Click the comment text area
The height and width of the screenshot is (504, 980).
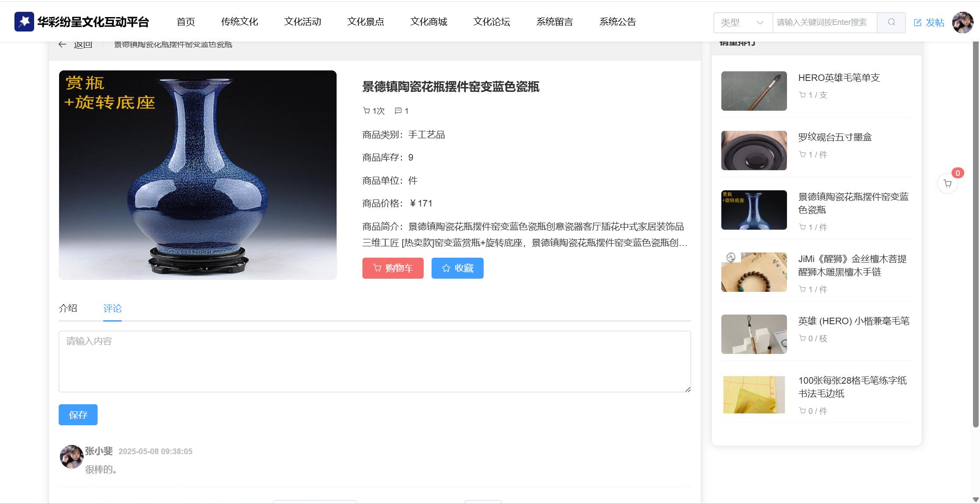[375, 361]
